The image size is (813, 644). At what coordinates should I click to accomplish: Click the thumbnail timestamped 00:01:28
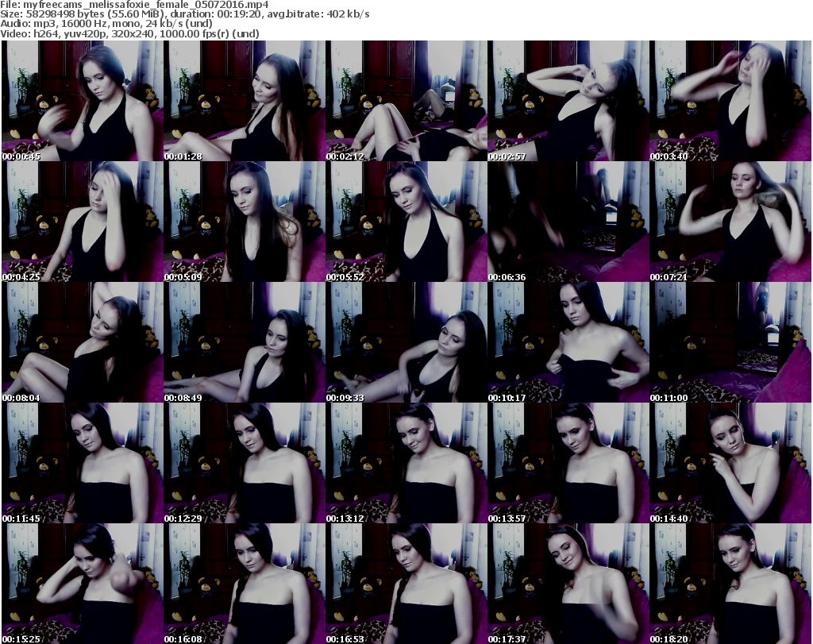pyautogui.click(x=245, y=101)
